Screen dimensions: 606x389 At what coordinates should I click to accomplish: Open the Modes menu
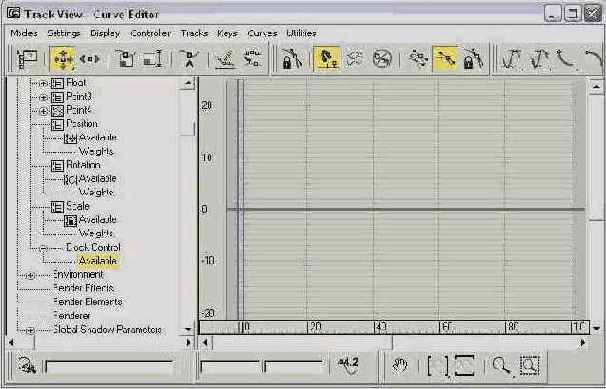click(24, 33)
